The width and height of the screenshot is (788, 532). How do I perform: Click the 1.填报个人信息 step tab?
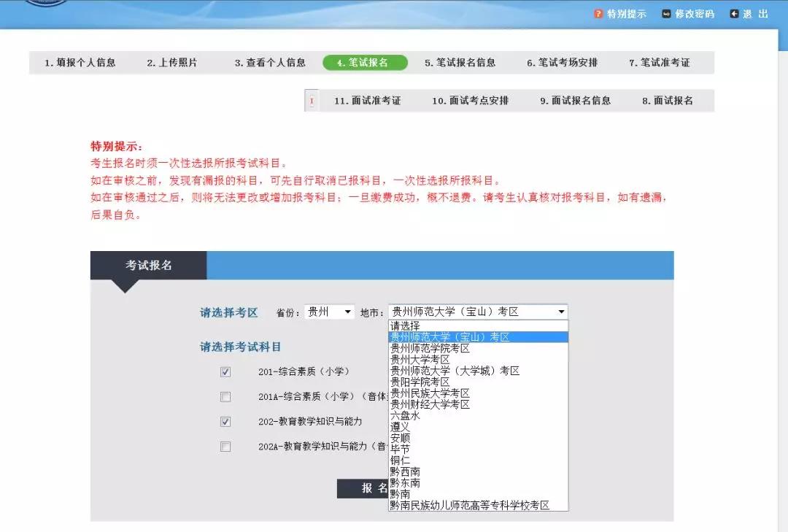(78, 62)
